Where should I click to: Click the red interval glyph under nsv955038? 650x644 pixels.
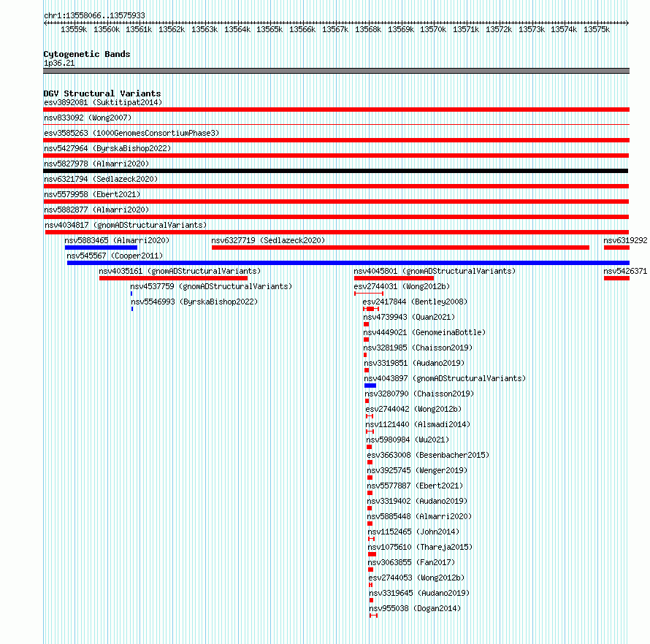(x=373, y=616)
